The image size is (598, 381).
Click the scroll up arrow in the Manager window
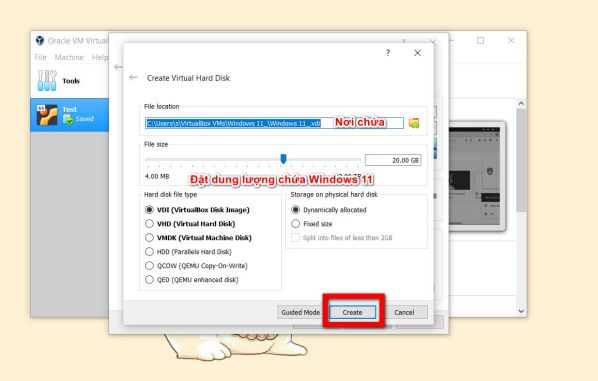pos(521,103)
